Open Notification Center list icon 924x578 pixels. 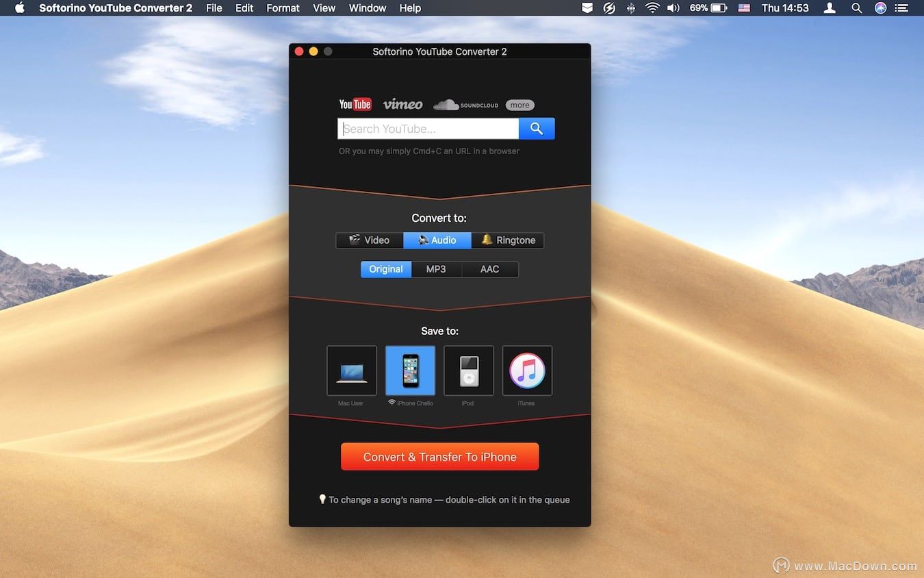903,8
